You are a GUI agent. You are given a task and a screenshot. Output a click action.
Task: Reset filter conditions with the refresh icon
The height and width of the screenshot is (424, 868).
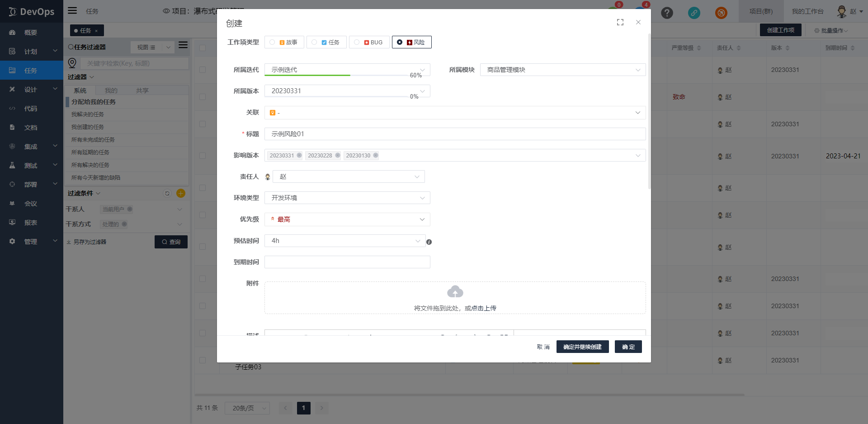pyautogui.click(x=167, y=193)
